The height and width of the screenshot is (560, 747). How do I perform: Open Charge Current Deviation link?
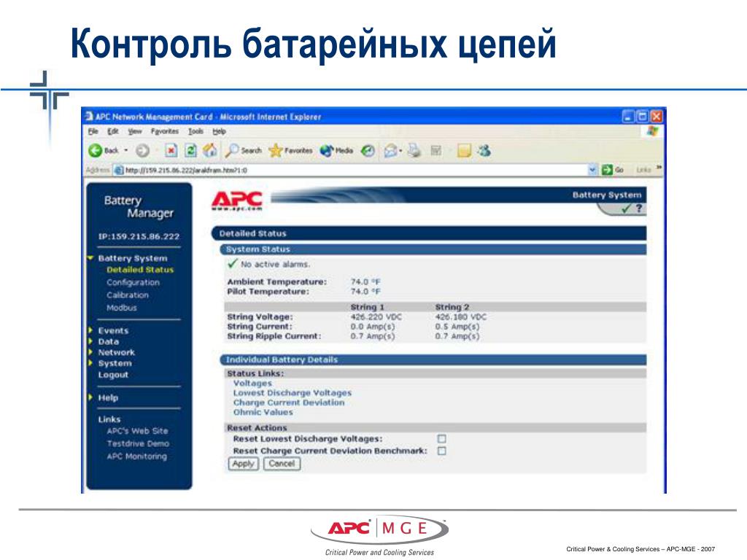pos(289,402)
